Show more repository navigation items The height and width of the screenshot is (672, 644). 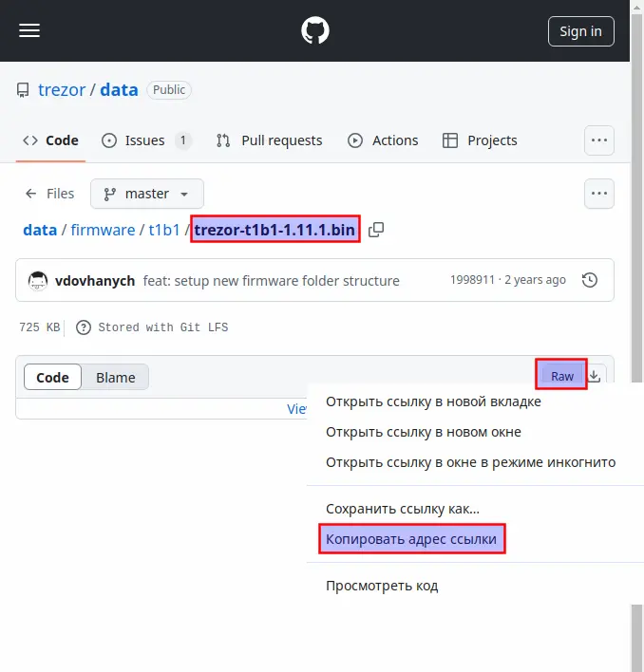599,140
